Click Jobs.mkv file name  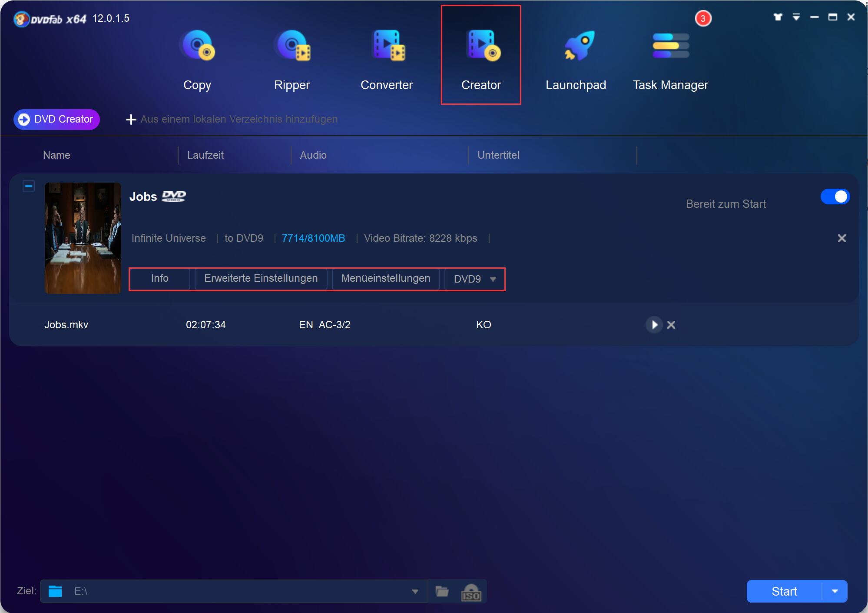click(x=66, y=325)
